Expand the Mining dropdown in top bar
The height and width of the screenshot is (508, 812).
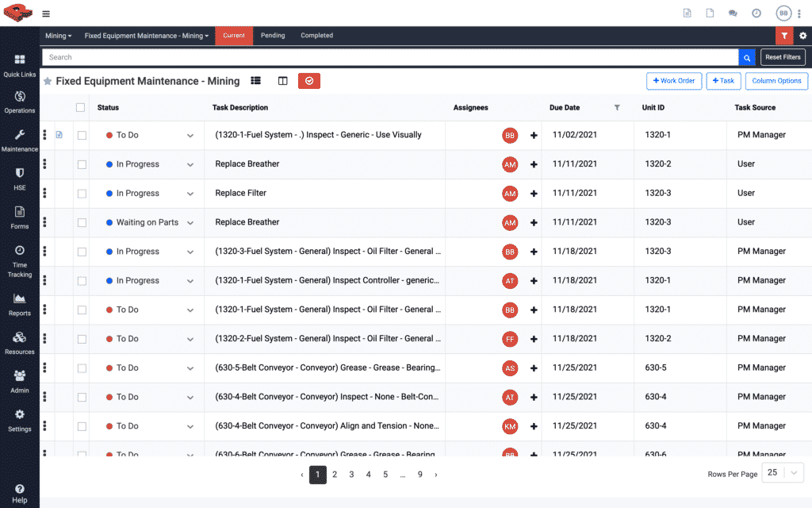[x=59, y=36]
